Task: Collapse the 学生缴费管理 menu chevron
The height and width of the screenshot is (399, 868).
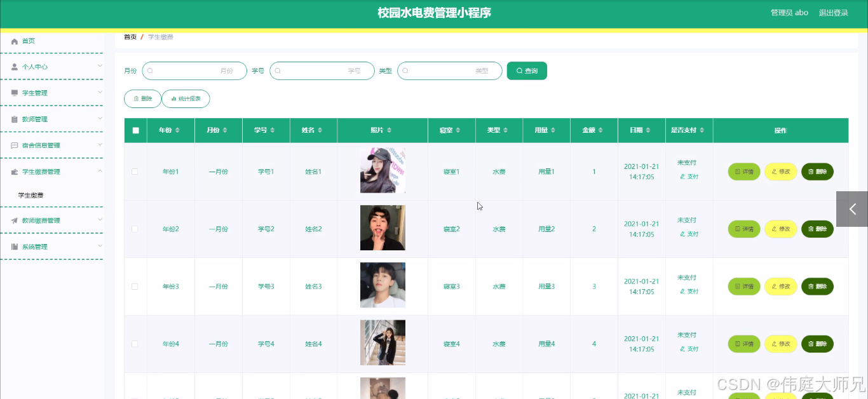Action: 100,172
